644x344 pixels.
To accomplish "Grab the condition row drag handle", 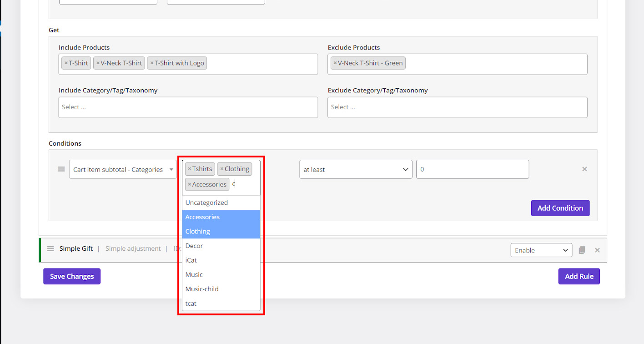I will pyautogui.click(x=61, y=169).
